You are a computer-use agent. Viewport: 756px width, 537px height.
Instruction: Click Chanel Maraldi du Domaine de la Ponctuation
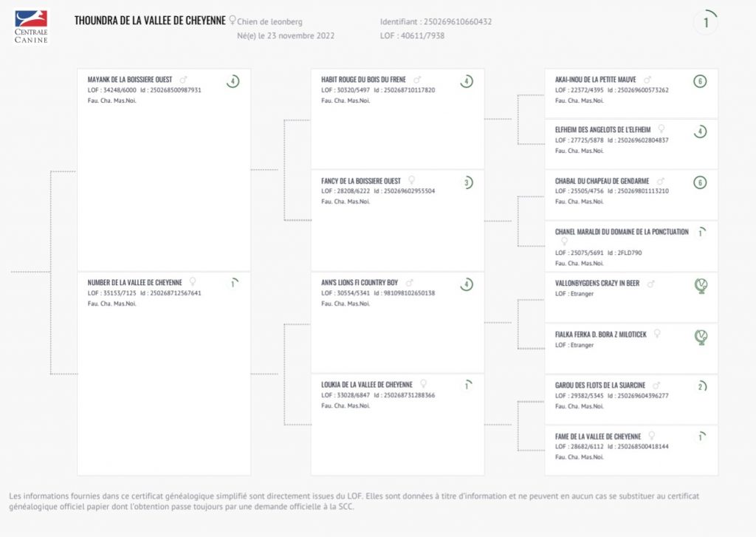(x=622, y=231)
